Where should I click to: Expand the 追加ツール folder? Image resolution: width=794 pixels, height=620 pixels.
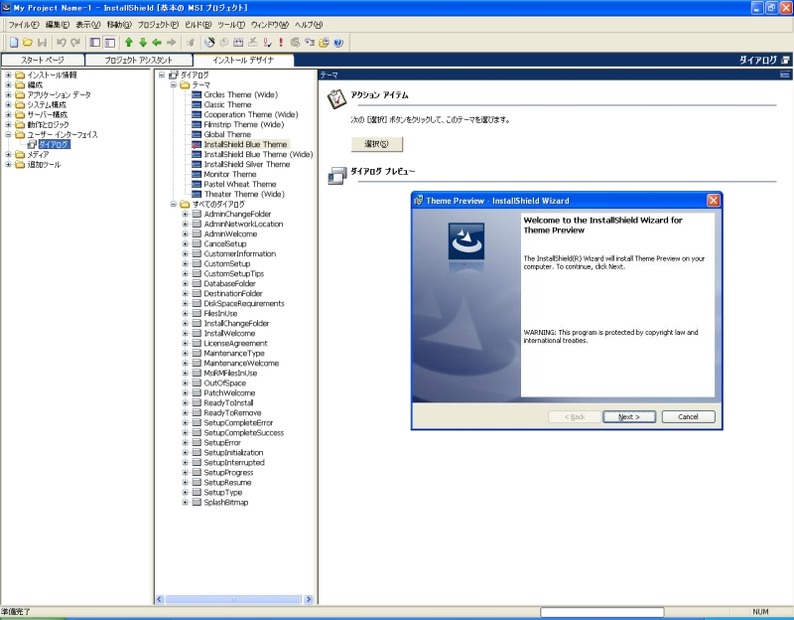coord(8,165)
